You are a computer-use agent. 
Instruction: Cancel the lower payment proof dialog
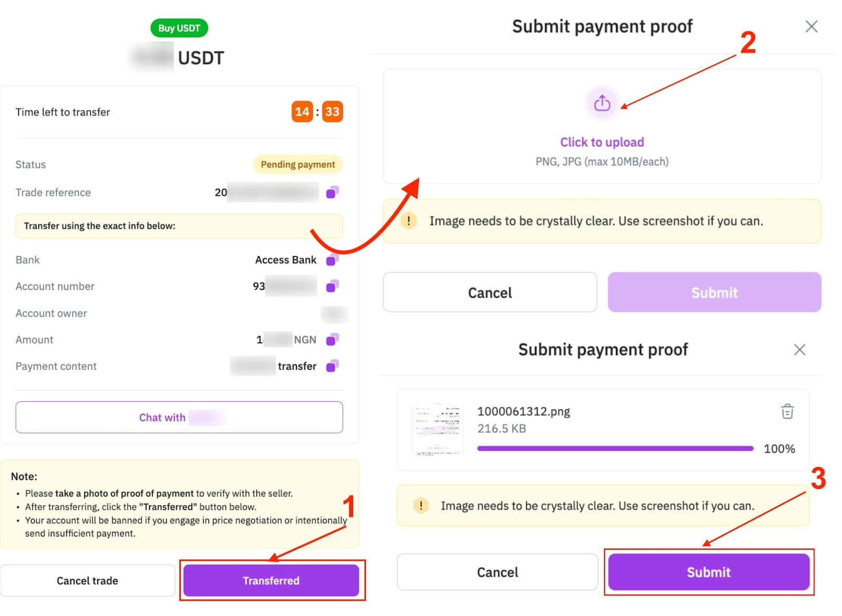click(497, 572)
